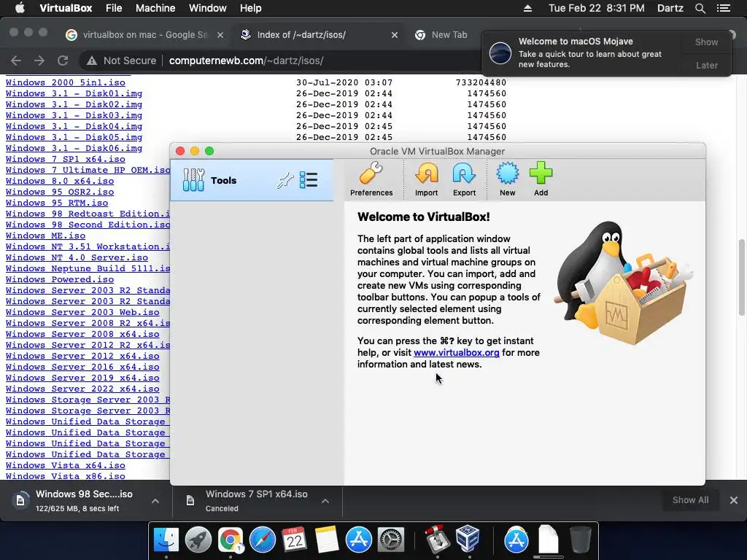Open VirtualBox Preferences from the toolbar
Screen dimensions: 747x560
point(371,179)
